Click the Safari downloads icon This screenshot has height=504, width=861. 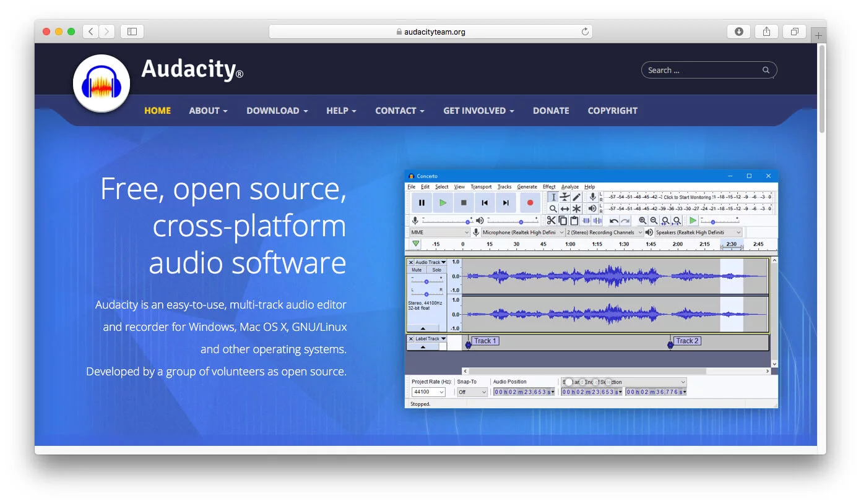[x=738, y=32]
